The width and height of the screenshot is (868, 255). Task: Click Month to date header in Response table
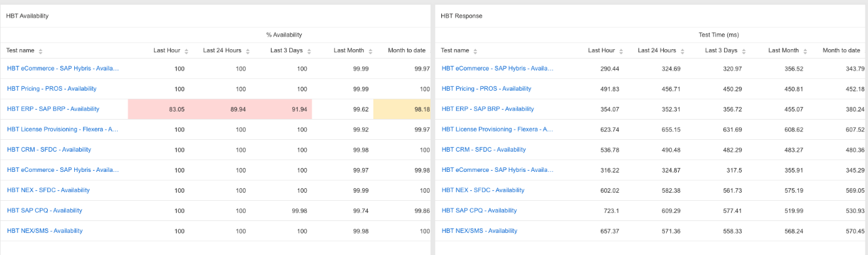(841, 50)
